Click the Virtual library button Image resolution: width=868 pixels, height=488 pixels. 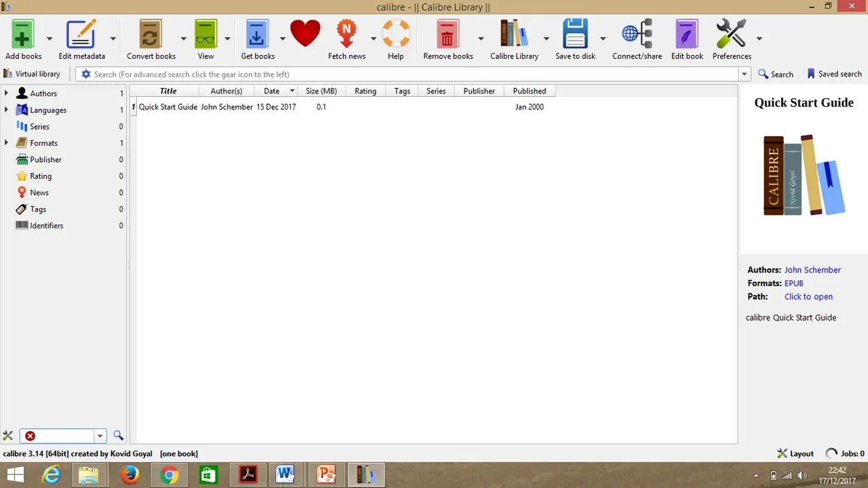[x=32, y=74]
